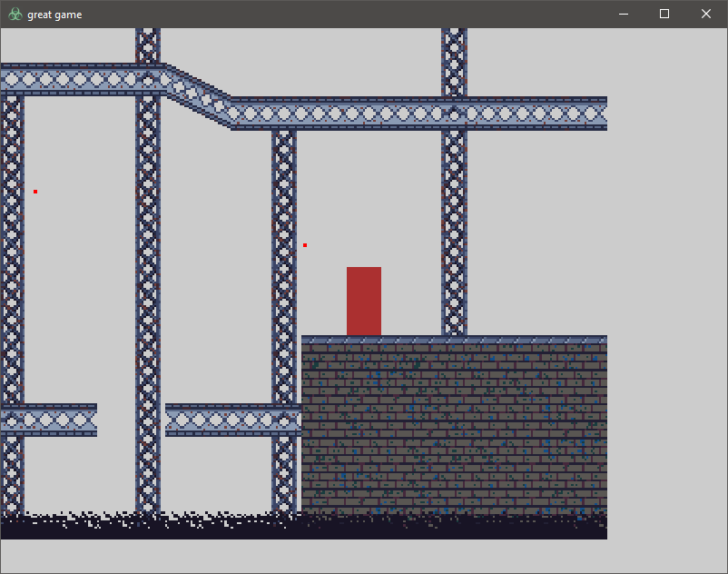Click the "great game" window title
728x574 pixels.
[54, 15]
